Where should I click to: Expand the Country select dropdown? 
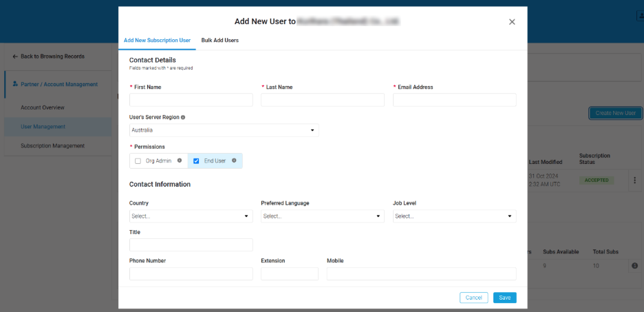(x=191, y=216)
